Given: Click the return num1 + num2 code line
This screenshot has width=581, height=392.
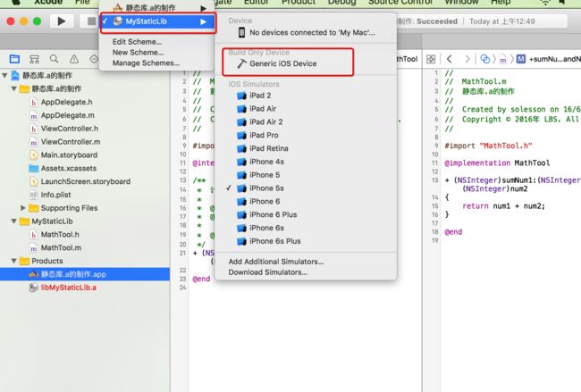Looking at the screenshot, I should (x=503, y=206).
